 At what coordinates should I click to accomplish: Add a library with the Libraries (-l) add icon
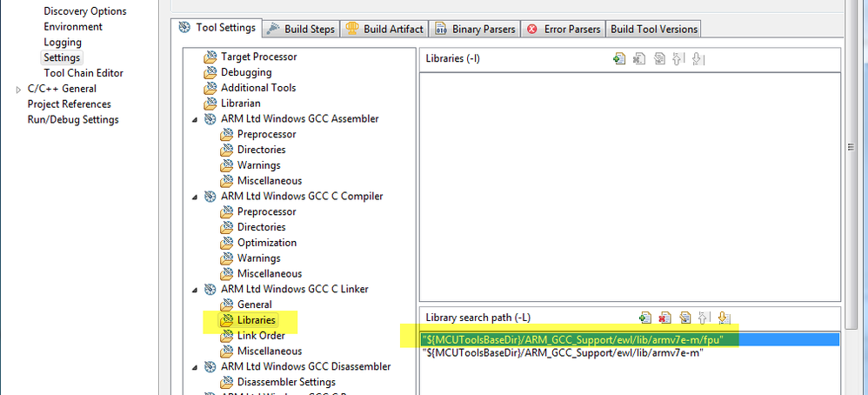pos(619,58)
